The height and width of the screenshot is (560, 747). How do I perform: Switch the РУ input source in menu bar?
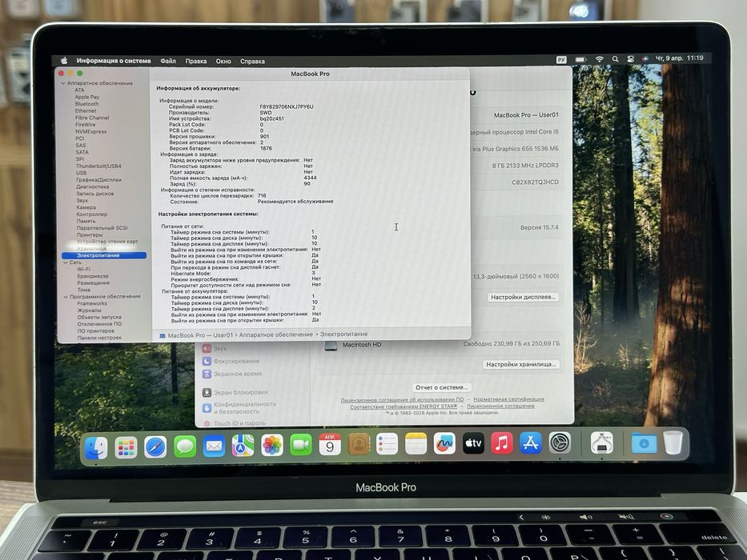click(x=561, y=59)
